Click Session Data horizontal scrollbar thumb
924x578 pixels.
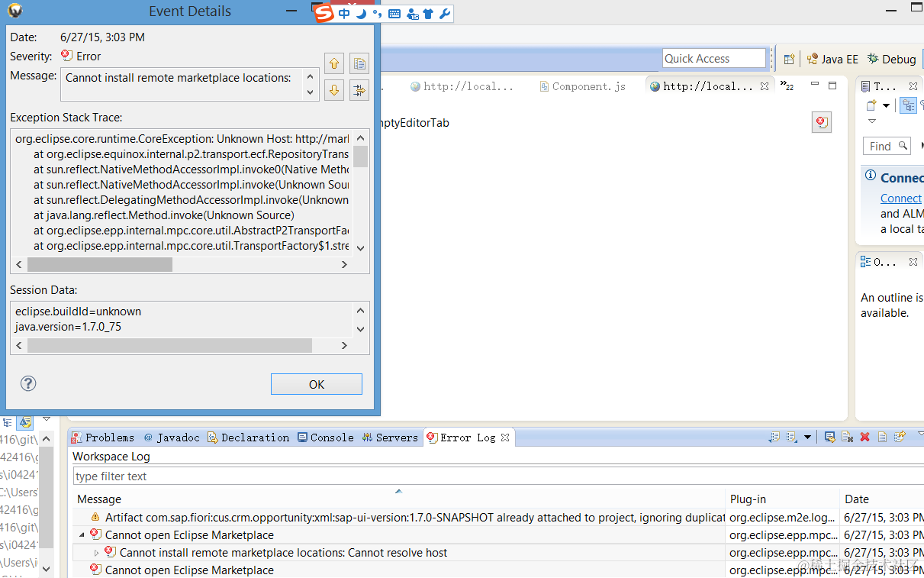(x=169, y=345)
